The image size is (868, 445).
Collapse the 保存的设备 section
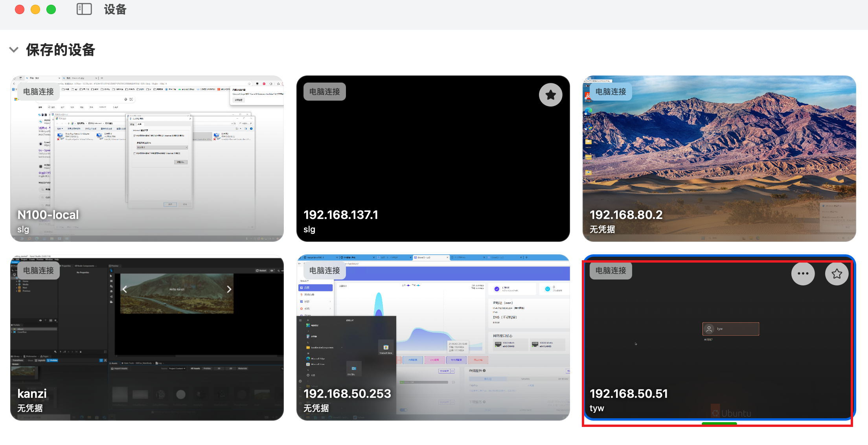pyautogui.click(x=14, y=50)
